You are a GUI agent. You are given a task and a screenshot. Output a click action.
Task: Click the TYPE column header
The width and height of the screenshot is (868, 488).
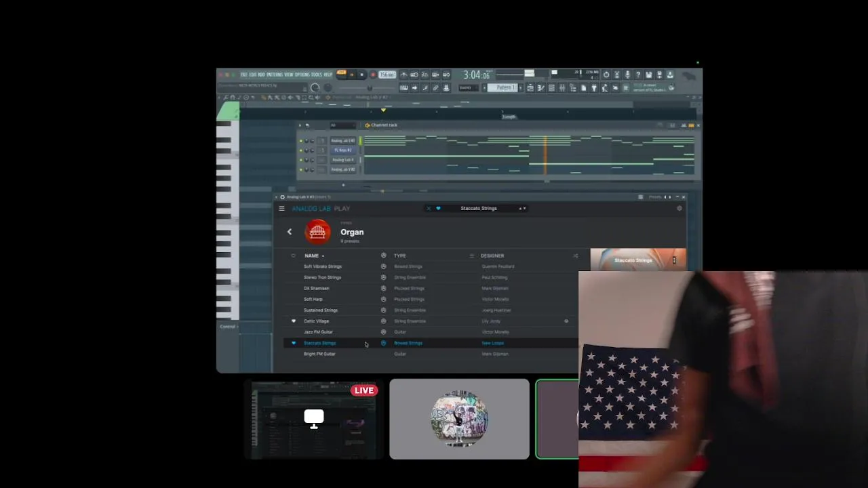point(400,256)
